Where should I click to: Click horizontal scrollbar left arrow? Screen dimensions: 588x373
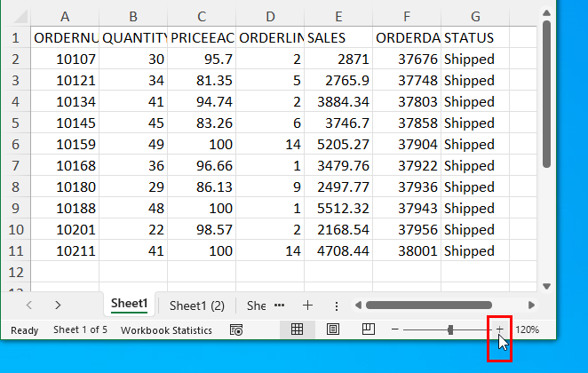tap(358, 306)
